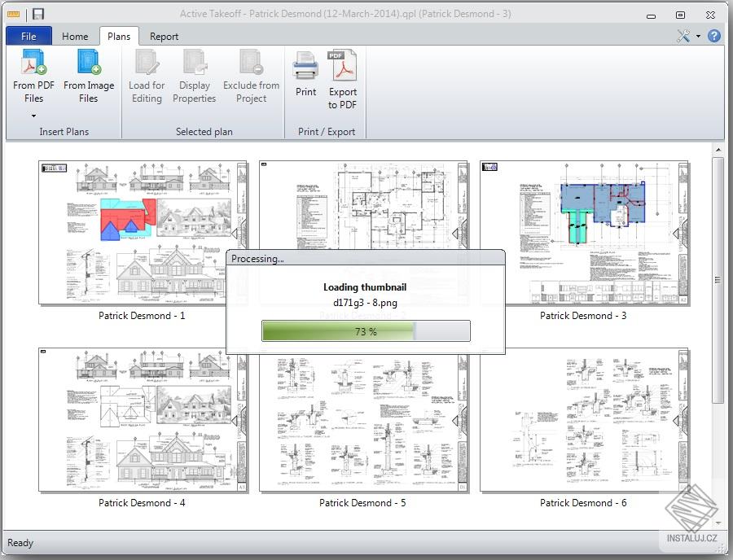This screenshot has height=560, width=733.
Task: Open the tools wrench options icon
Action: [683, 36]
